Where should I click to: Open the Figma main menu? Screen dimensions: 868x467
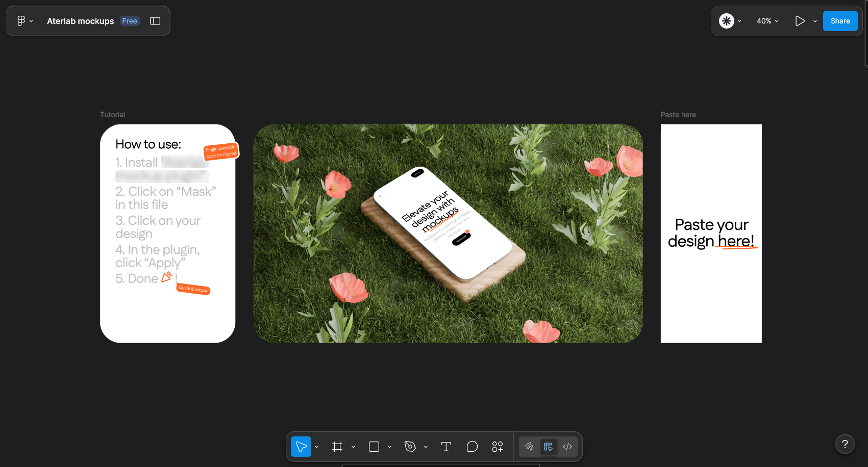(x=24, y=21)
